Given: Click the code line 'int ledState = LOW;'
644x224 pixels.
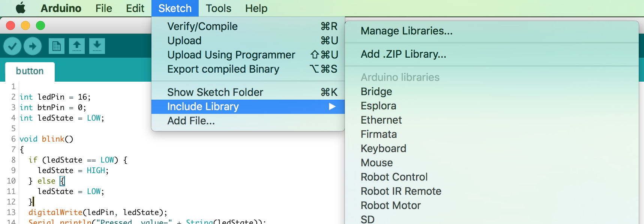Looking at the screenshot, I should coord(62,118).
